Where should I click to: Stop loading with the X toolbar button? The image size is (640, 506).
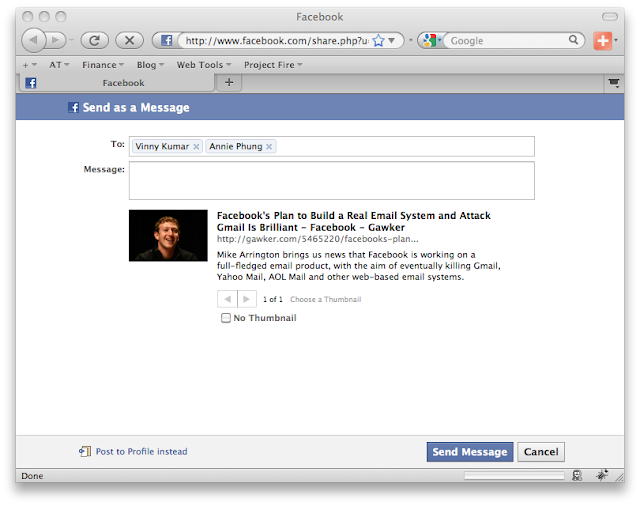(x=129, y=40)
